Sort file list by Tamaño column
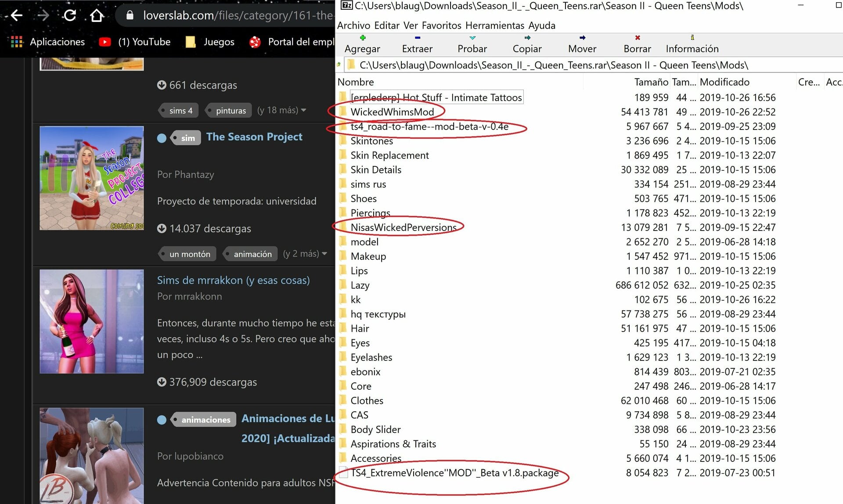 click(651, 82)
